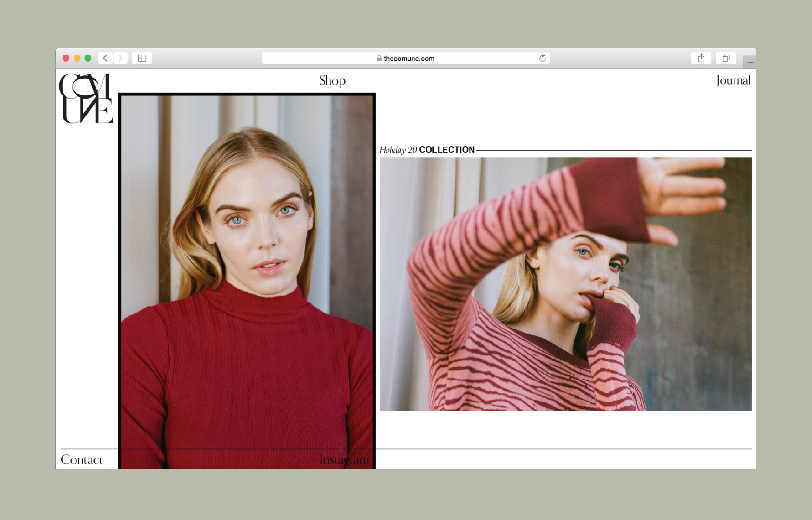Click the striped pink sweater photo
The height and width of the screenshot is (520, 812).
pyautogui.click(x=565, y=284)
